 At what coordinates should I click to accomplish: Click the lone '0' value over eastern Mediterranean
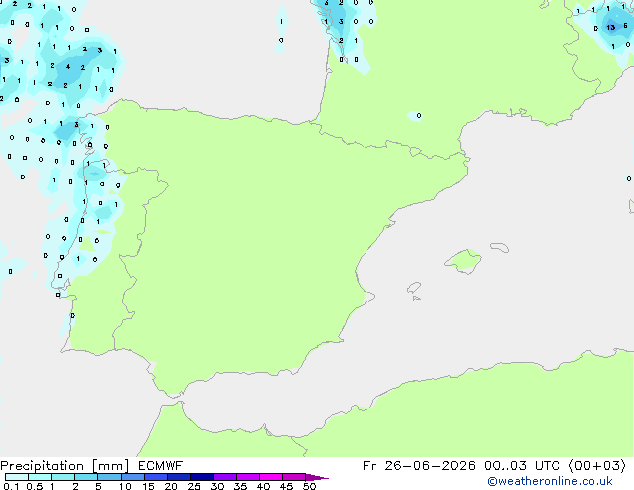click(629, 178)
